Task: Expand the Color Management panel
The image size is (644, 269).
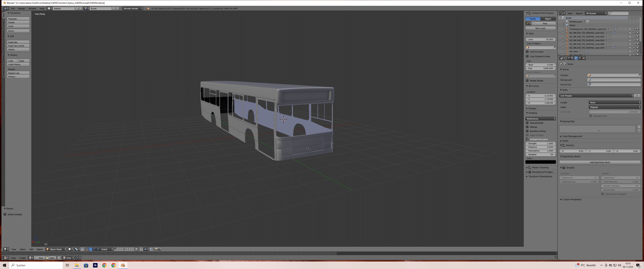Action: pos(572,136)
